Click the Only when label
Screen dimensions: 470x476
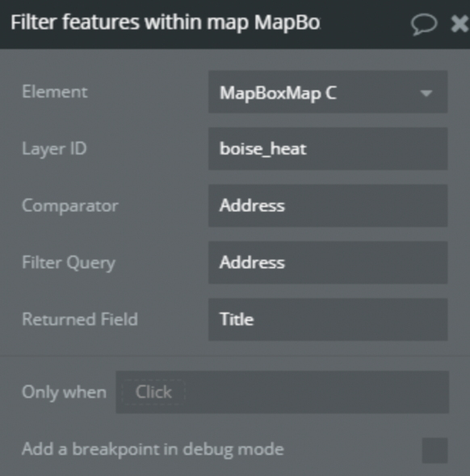(x=64, y=392)
